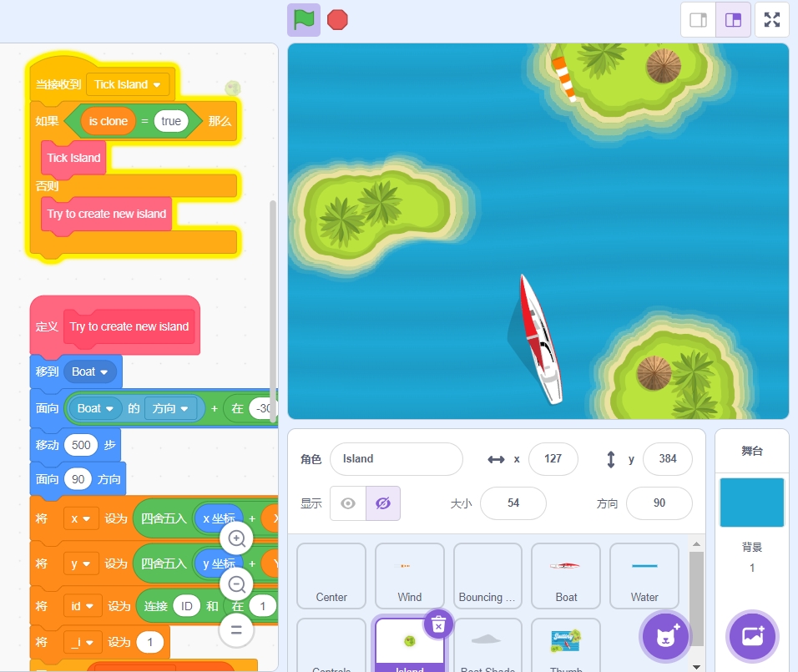Edit the sprite x position field
798x672 pixels.
553,458
